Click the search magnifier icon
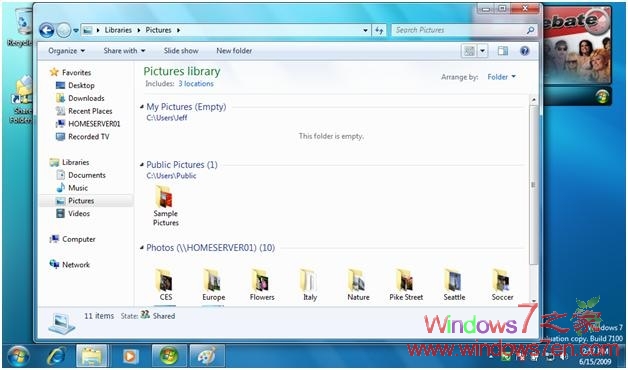Image resolution: width=628 pixels, height=370 pixels. [x=530, y=30]
